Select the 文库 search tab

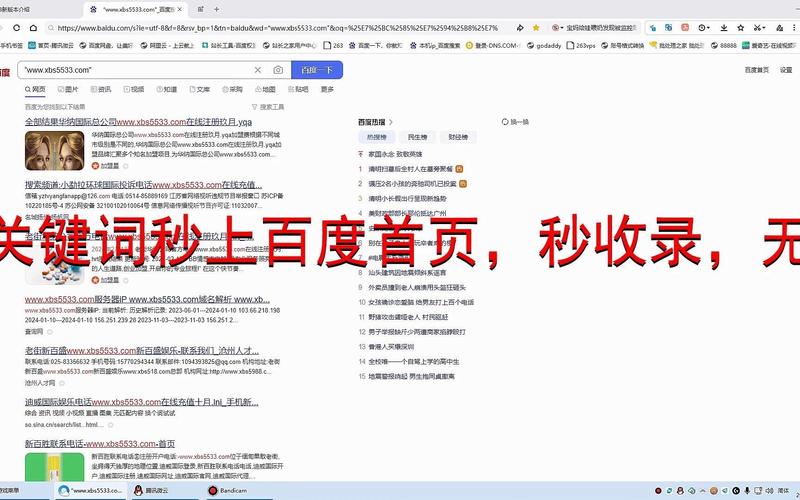[x=199, y=89]
